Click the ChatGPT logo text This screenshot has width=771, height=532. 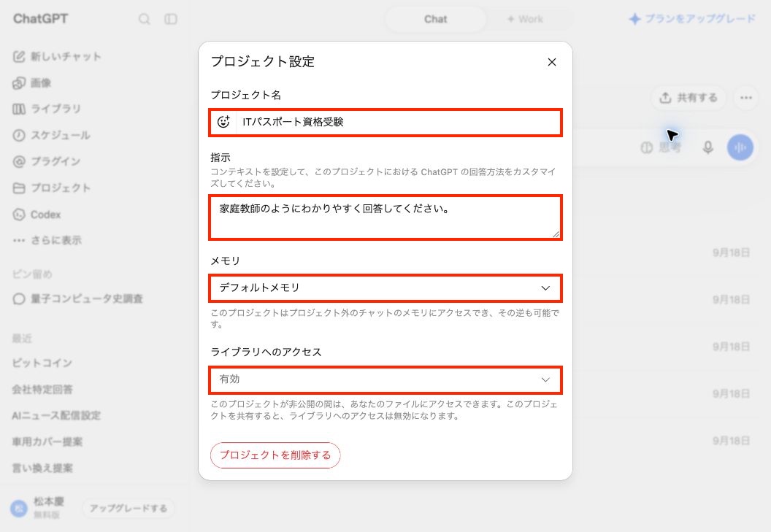41,19
